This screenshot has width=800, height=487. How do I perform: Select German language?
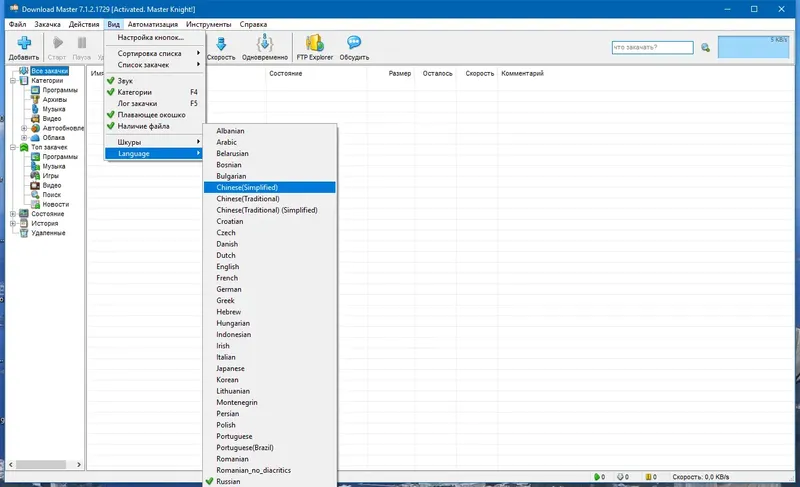pos(270,289)
